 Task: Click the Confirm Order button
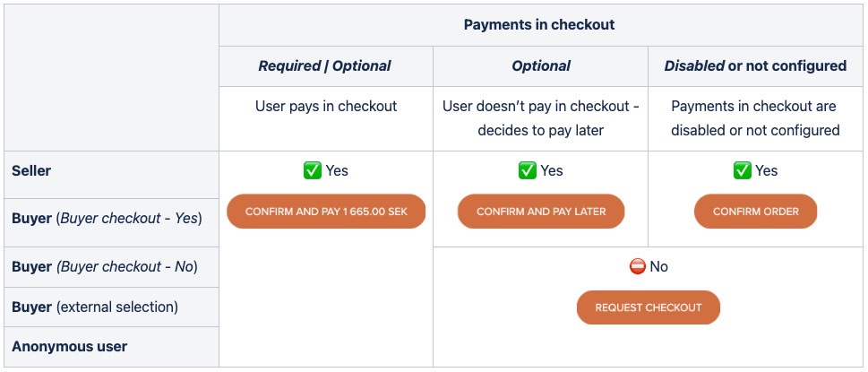pyautogui.click(x=756, y=212)
